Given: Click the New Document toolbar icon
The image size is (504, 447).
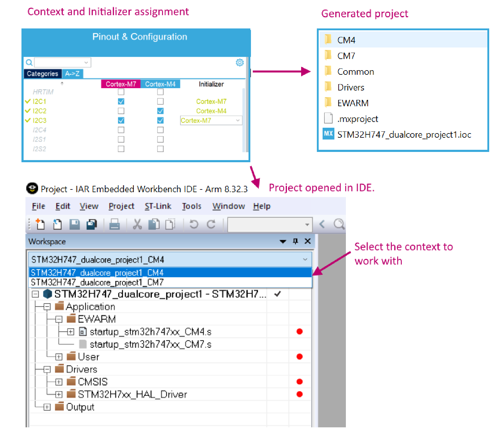Looking at the screenshot, I should pos(40,224).
